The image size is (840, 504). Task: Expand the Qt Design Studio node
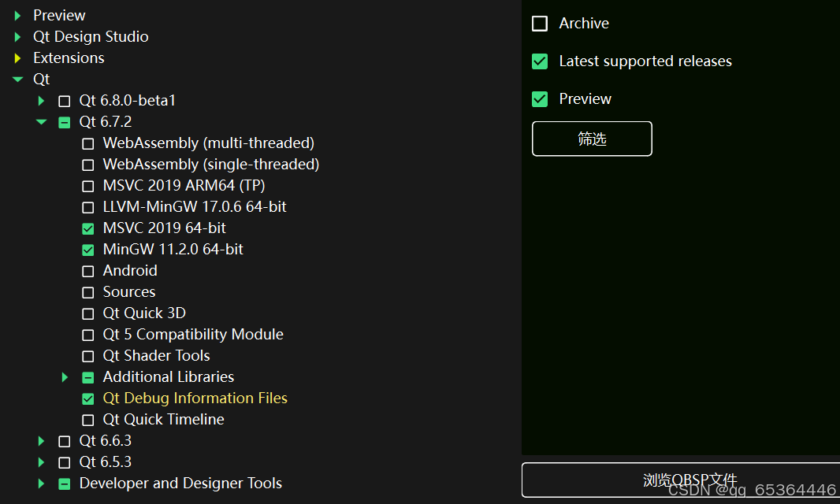coord(17,37)
